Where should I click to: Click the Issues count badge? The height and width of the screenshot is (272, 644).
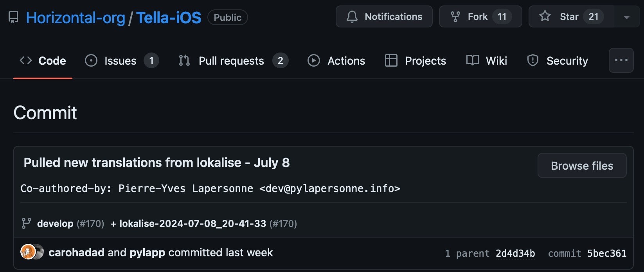(x=151, y=61)
